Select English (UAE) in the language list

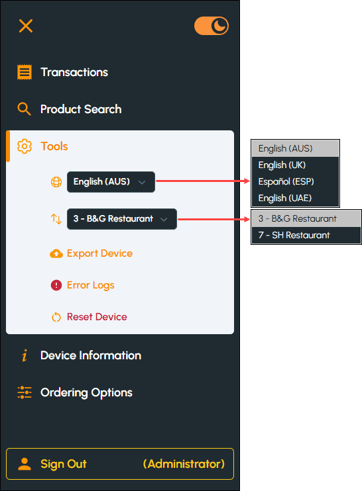295,198
